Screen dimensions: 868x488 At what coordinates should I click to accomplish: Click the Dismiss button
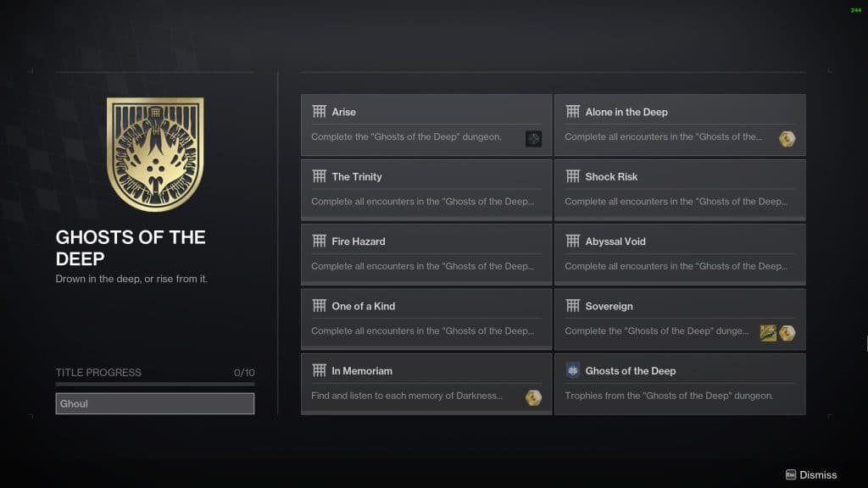click(x=811, y=474)
